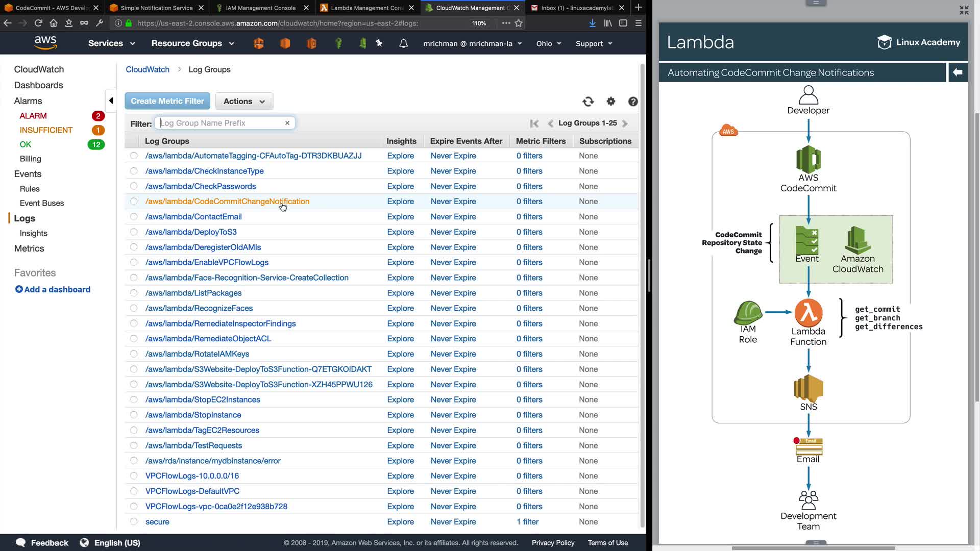Click the AWS logo home icon
980x551 pixels.
[x=45, y=43]
